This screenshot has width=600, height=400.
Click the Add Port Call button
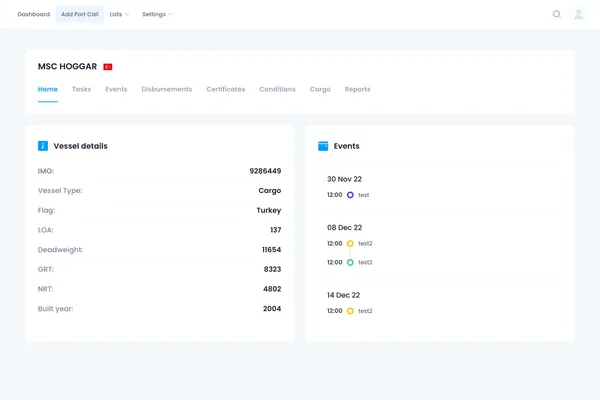click(80, 14)
